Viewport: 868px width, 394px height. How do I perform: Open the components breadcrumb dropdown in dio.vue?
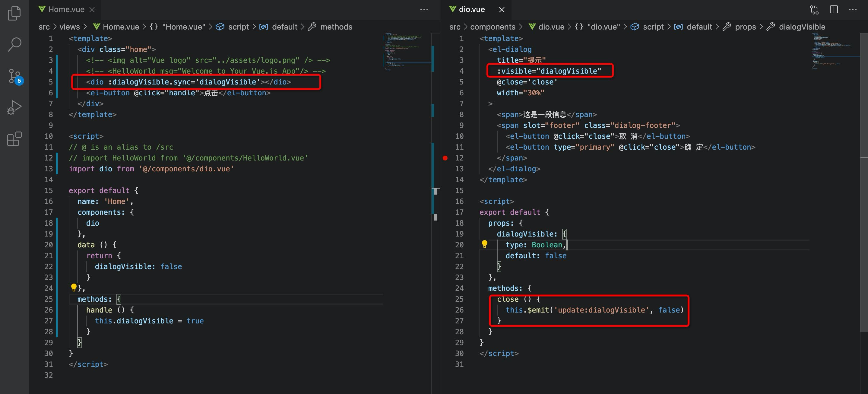tap(493, 27)
